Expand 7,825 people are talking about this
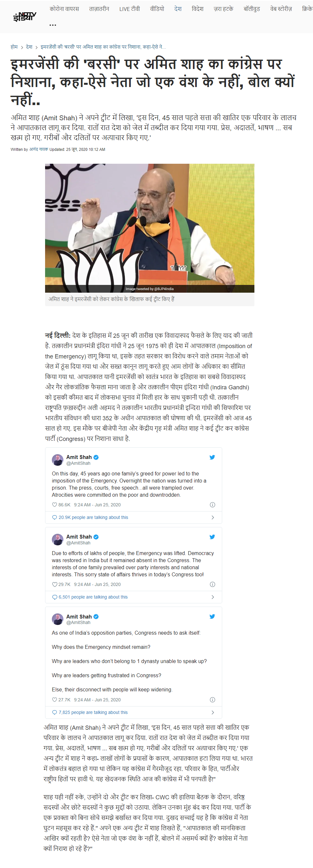 133,712
